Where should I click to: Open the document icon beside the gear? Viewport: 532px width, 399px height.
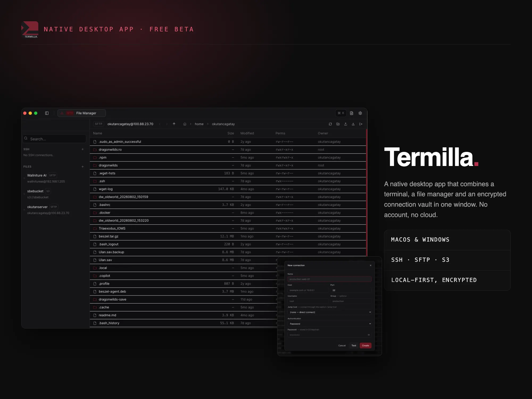[351, 113]
